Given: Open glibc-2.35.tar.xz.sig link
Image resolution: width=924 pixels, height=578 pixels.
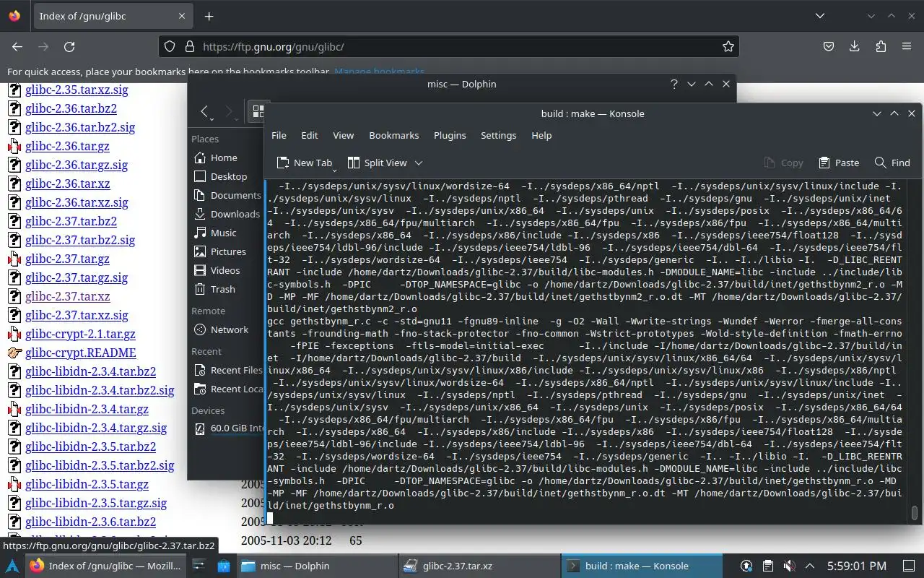Looking at the screenshot, I should coord(77,90).
